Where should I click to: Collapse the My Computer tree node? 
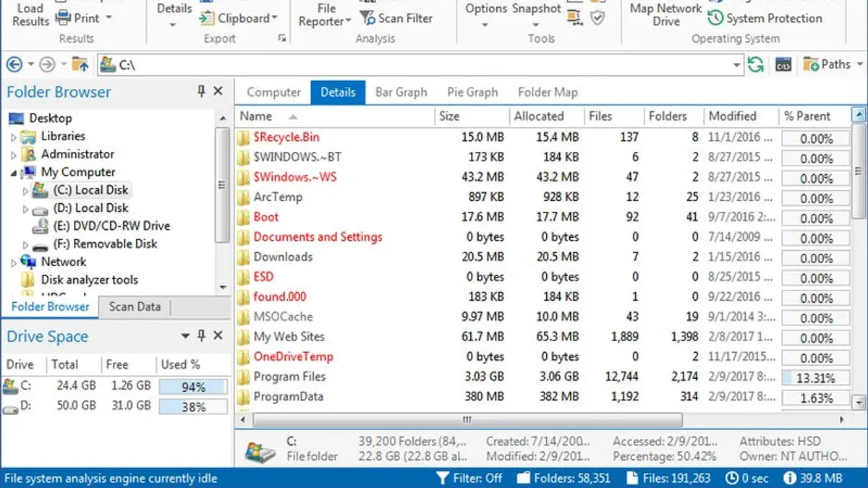13,173
